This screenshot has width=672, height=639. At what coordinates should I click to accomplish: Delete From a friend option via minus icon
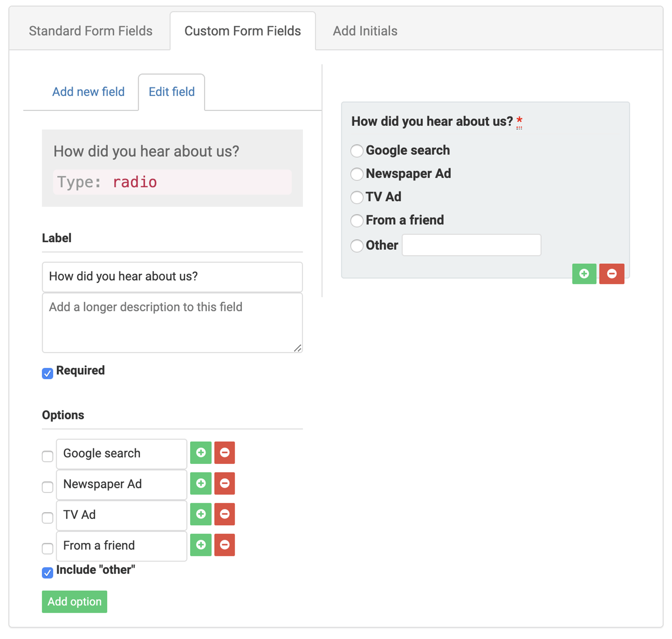[225, 545]
